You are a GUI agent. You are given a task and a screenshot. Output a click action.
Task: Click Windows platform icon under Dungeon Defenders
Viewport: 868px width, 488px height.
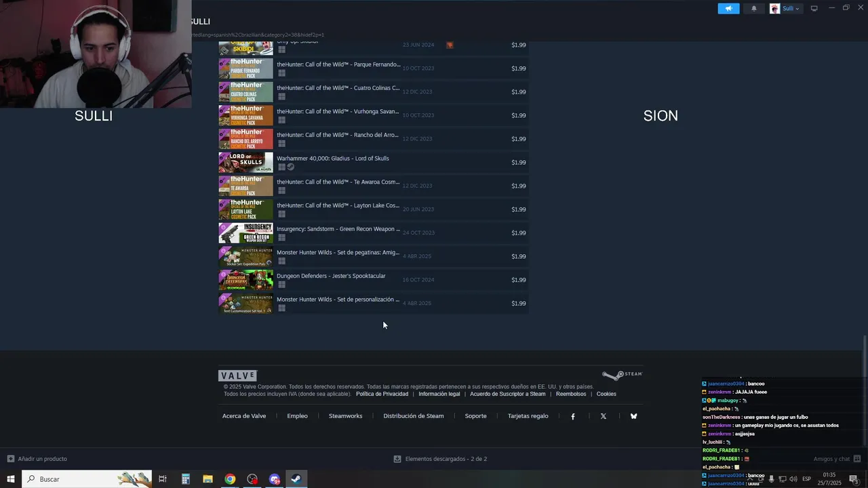281,285
